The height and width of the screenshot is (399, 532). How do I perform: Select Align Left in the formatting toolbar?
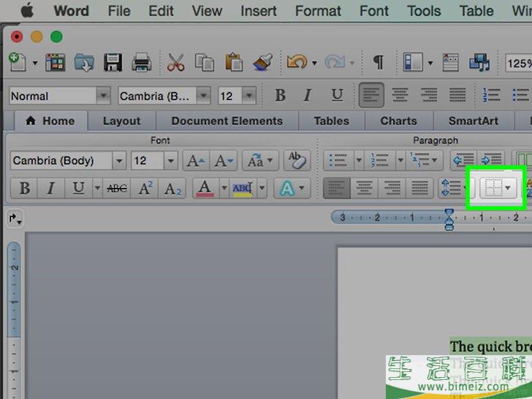pos(371,95)
